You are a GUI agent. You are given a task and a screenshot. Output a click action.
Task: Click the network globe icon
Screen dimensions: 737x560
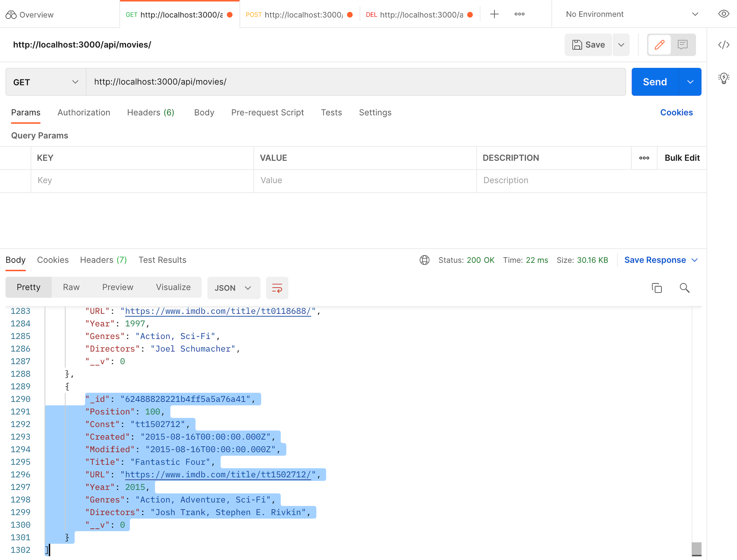point(424,260)
